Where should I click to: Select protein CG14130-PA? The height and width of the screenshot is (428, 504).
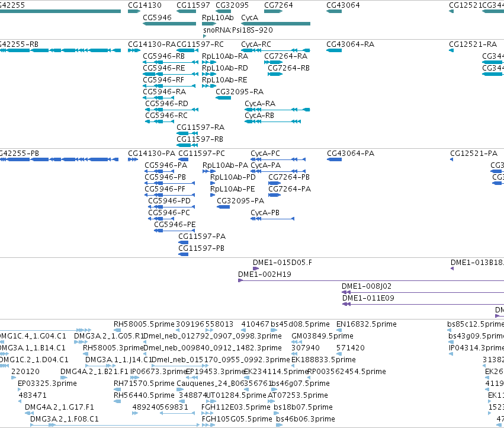click(152, 154)
